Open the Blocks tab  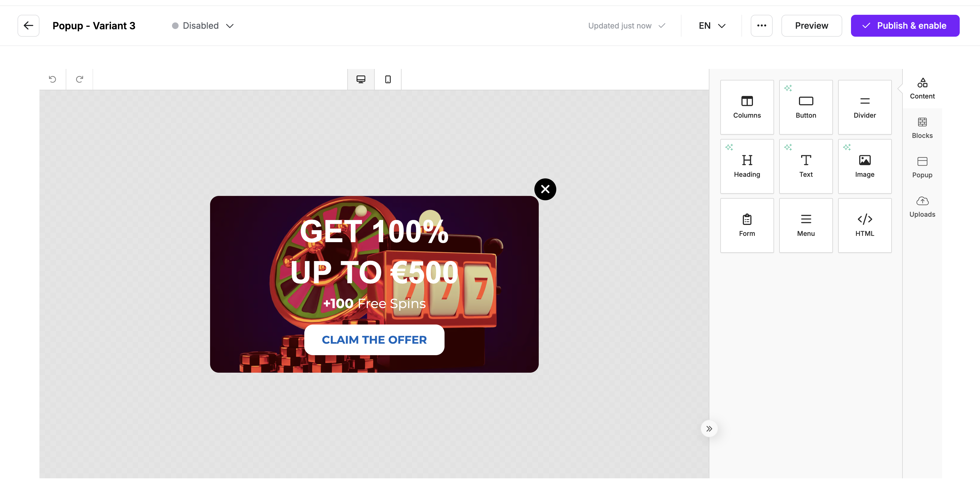coord(922,128)
